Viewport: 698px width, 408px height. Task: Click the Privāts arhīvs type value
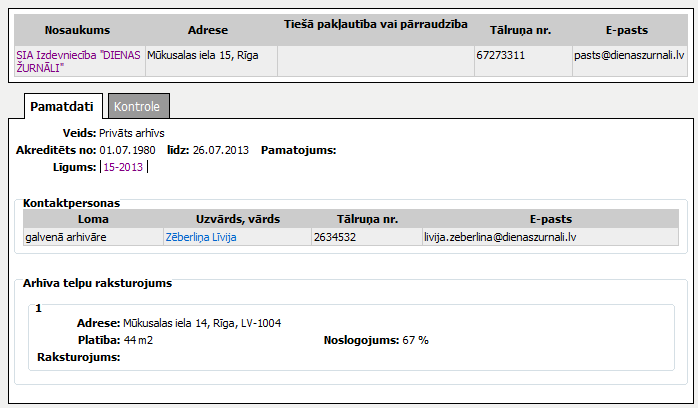click(131, 132)
